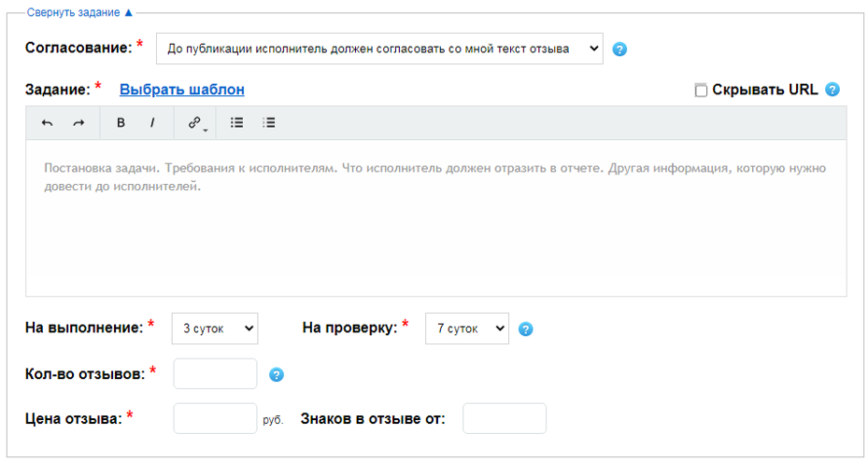
Task: Open help icon next to Скрывать URL
Action: pyautogui.click(x=832, y=89)
